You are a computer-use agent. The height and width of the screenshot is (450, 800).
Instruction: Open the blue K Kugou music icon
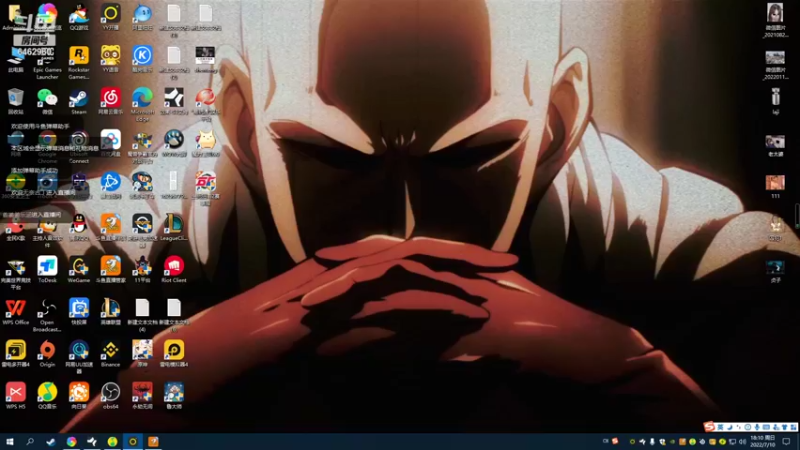click(x=142, y=55)
